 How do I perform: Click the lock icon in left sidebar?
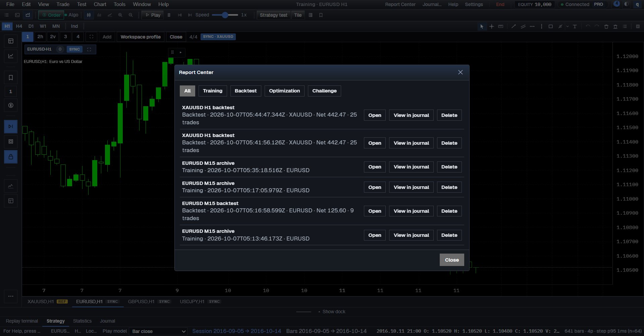pyautogui.click(x=11, y=157)
